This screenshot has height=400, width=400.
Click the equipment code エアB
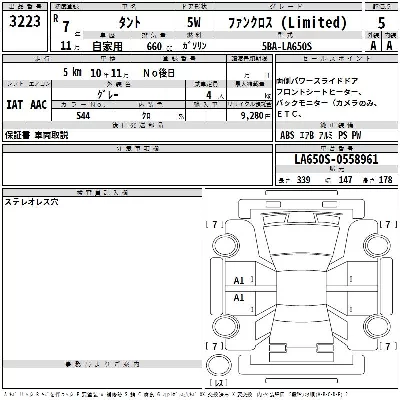[307, 135]
